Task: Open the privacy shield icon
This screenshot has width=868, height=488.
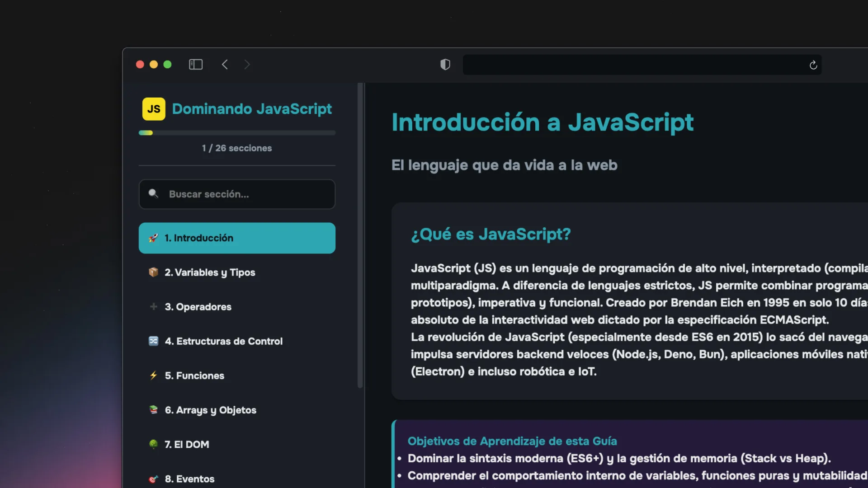Action: coord(445,65)
